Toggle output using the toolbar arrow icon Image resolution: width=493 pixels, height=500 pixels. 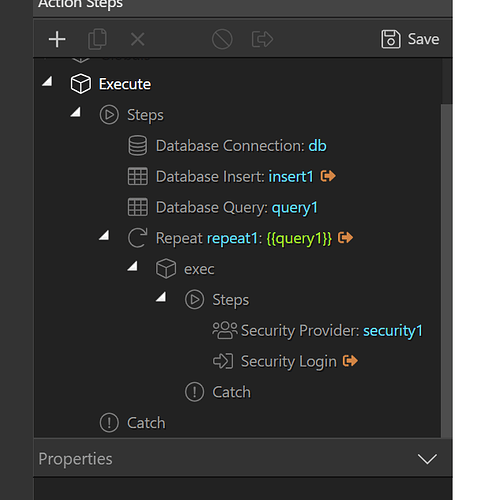click(262, 39)
